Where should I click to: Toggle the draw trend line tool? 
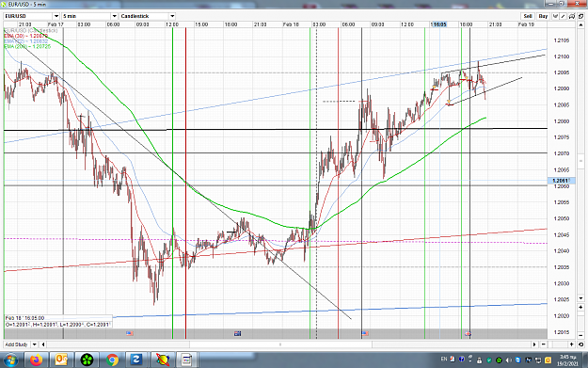564,16
